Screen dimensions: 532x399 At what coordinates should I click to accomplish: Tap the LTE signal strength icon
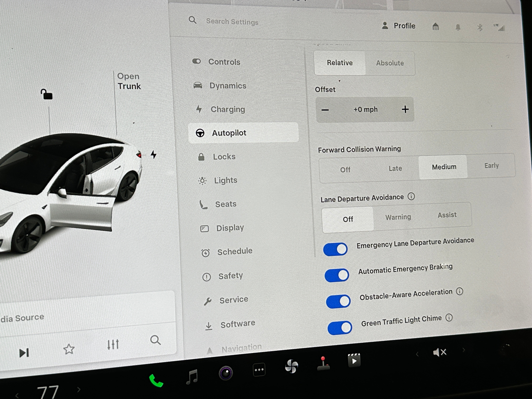(499, 28)
